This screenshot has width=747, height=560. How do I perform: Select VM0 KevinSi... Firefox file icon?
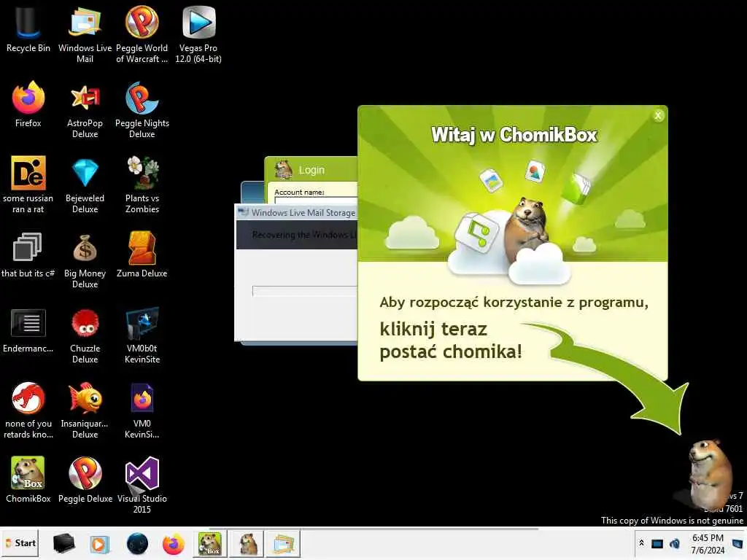(x=142, y=411)
